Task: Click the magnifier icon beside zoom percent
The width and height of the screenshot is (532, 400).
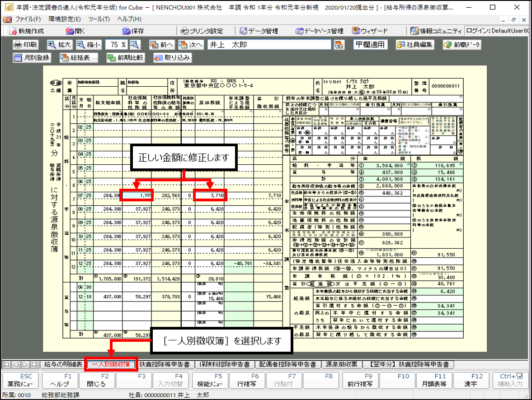Action: [135, 44]
